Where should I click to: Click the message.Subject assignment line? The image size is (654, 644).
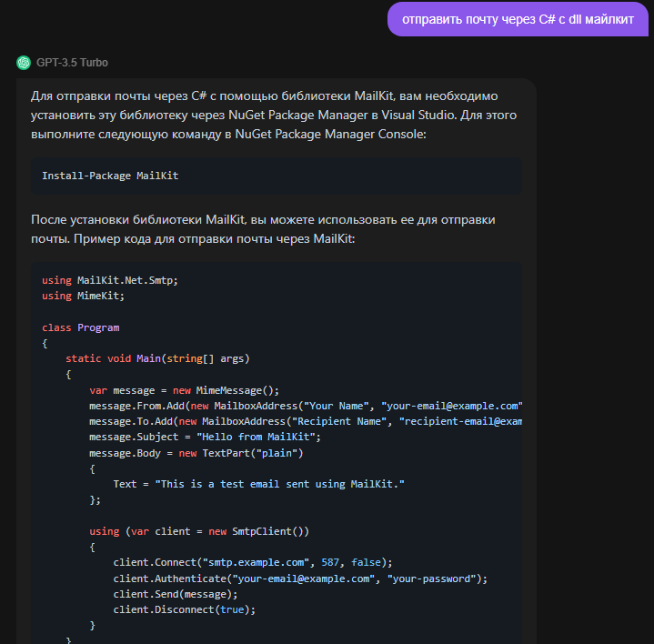pos(205,437)
